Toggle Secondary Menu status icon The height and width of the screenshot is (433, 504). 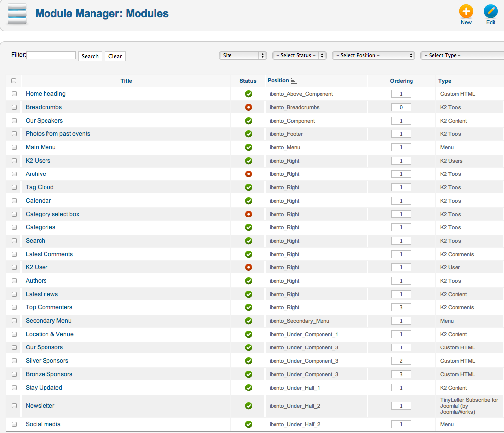[x=248, y=321]
